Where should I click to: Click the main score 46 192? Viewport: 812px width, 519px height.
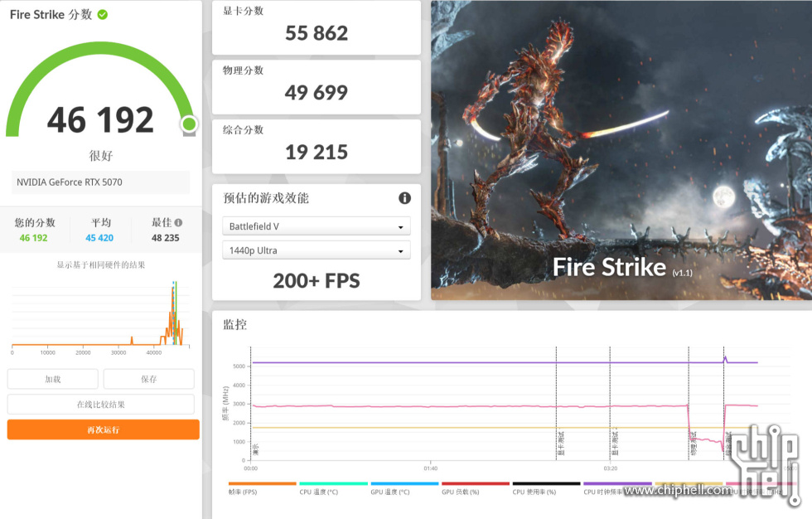click(x=100, y=120)
